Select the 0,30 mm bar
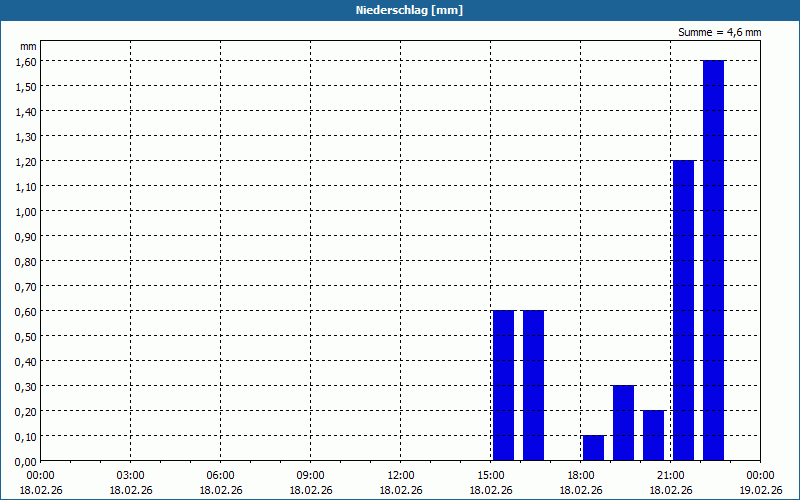The image size is (800, 500). 623,423
